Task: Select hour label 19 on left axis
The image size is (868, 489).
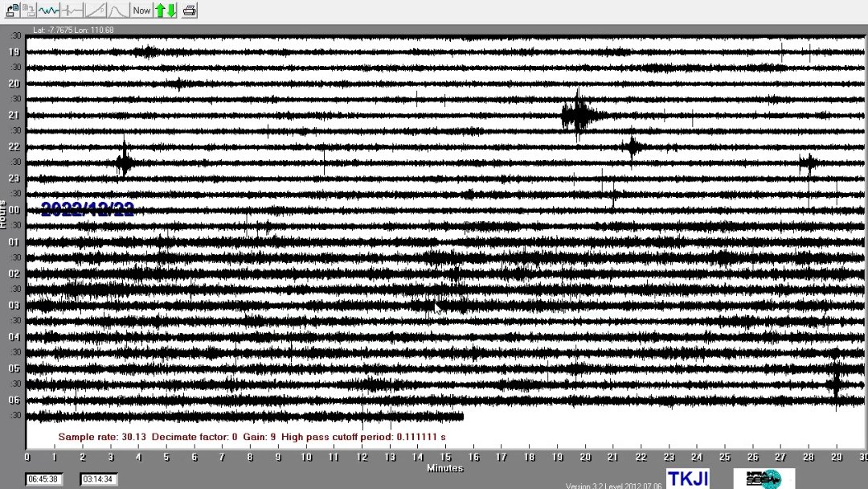Action: (14, 52)
